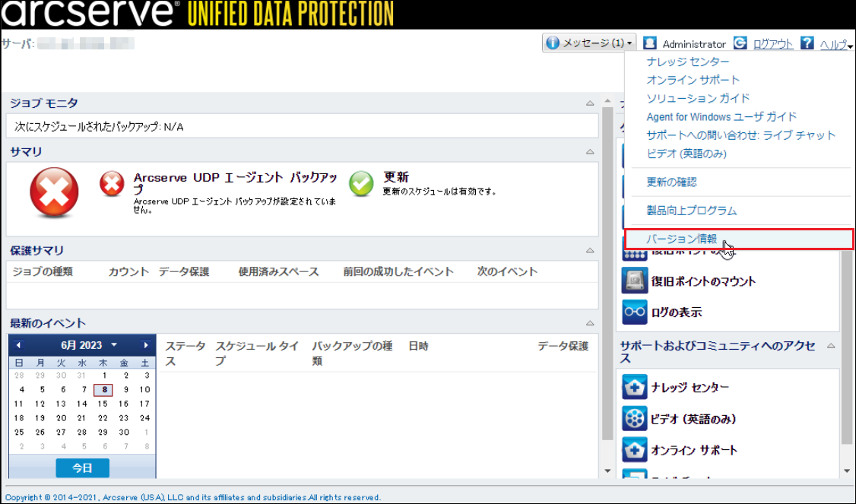Click 次のイベント column header
The height and width of the screenshot is (504, 856).
[x=507, y=271]
